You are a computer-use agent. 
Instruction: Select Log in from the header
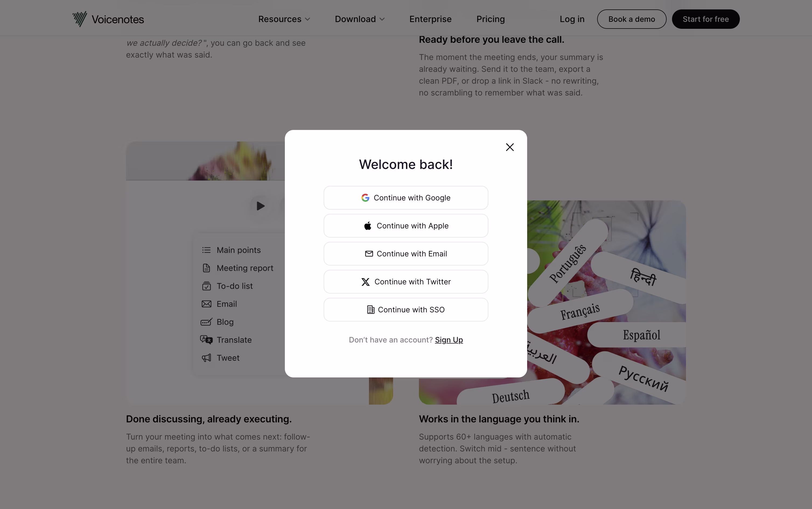(x=572, y=19)
